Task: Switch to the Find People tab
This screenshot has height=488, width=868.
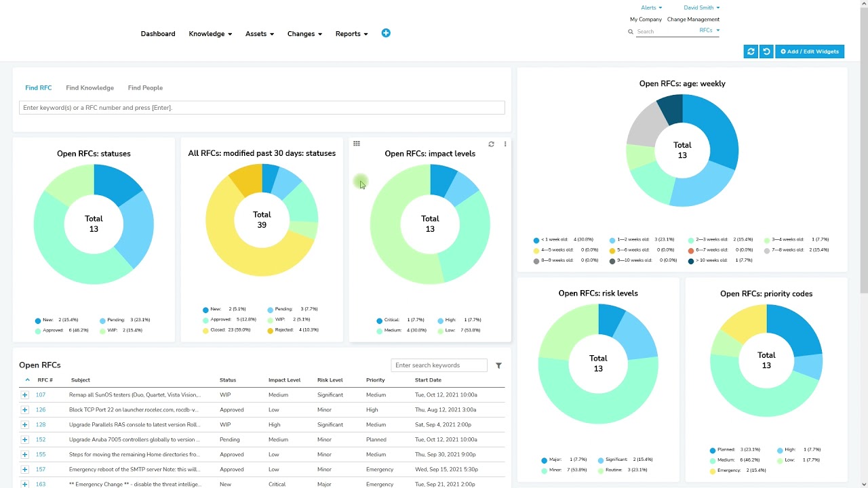Action: (x=145, y=88)
